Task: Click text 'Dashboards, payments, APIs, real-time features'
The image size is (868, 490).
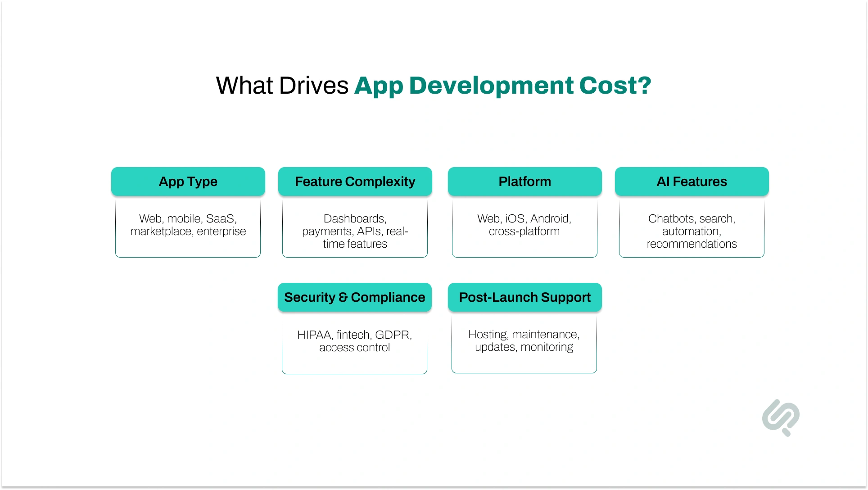Action: [x=355, y=231]
